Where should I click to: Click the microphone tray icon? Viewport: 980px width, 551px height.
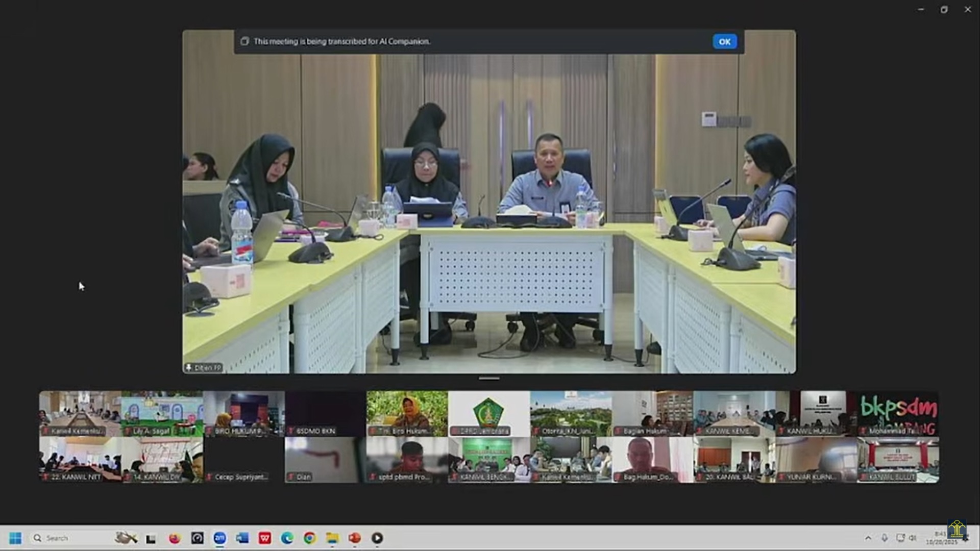coord(885,538)
